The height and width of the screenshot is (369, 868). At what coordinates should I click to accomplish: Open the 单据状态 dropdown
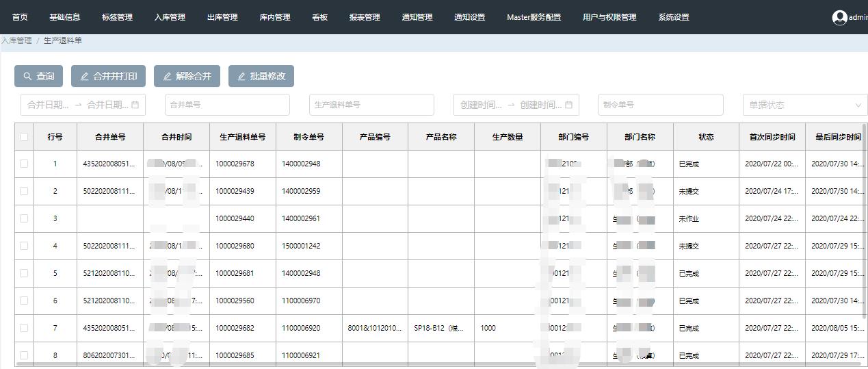pos(804,105)
